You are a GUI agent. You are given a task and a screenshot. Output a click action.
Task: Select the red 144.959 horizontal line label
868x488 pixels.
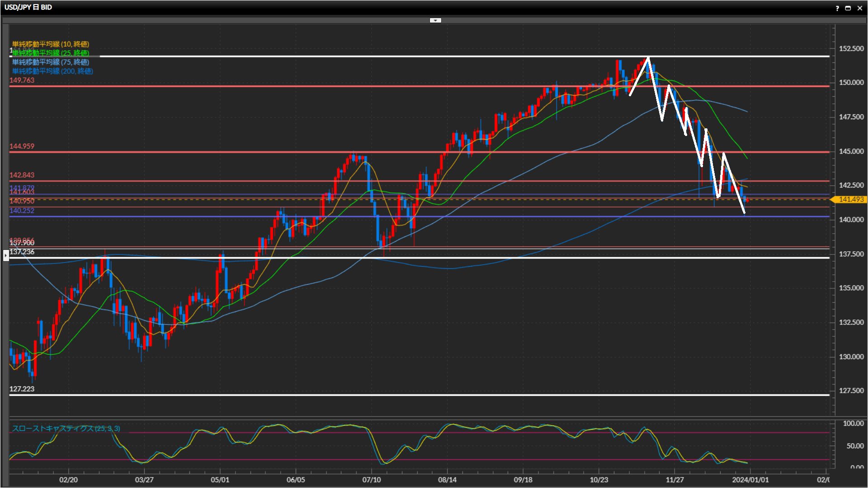coord(22,146)
